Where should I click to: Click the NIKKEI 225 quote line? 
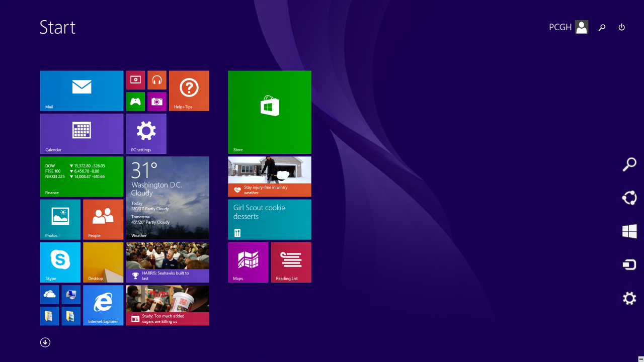(x=75, y=177)
